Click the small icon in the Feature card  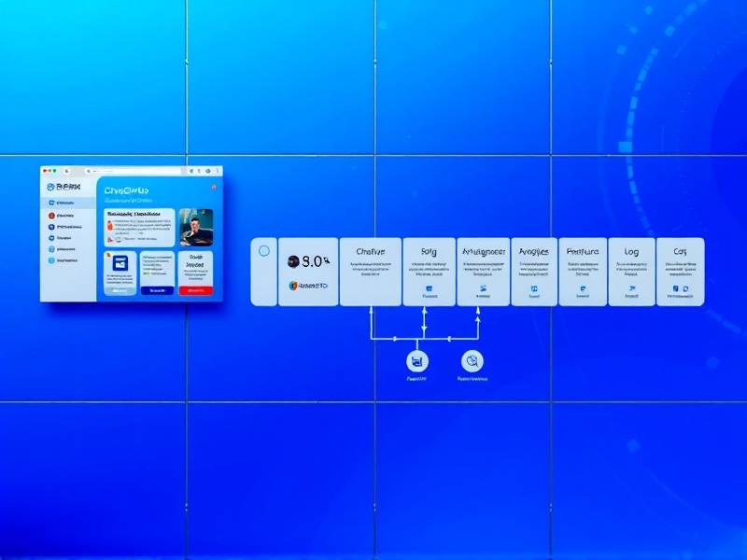(583, 290)
